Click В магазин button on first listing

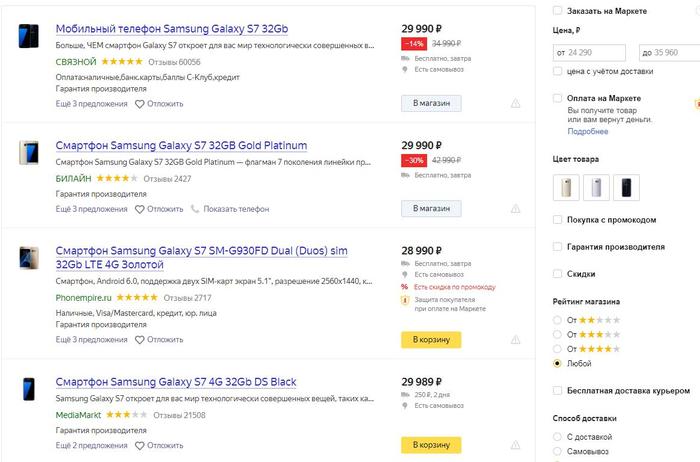pyautogui.click(x=431, y=103)
